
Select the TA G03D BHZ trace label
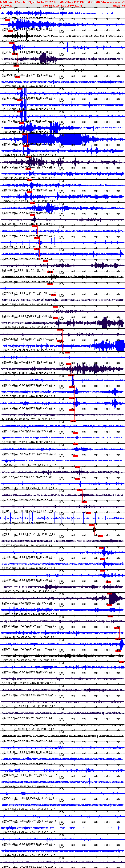29,304
